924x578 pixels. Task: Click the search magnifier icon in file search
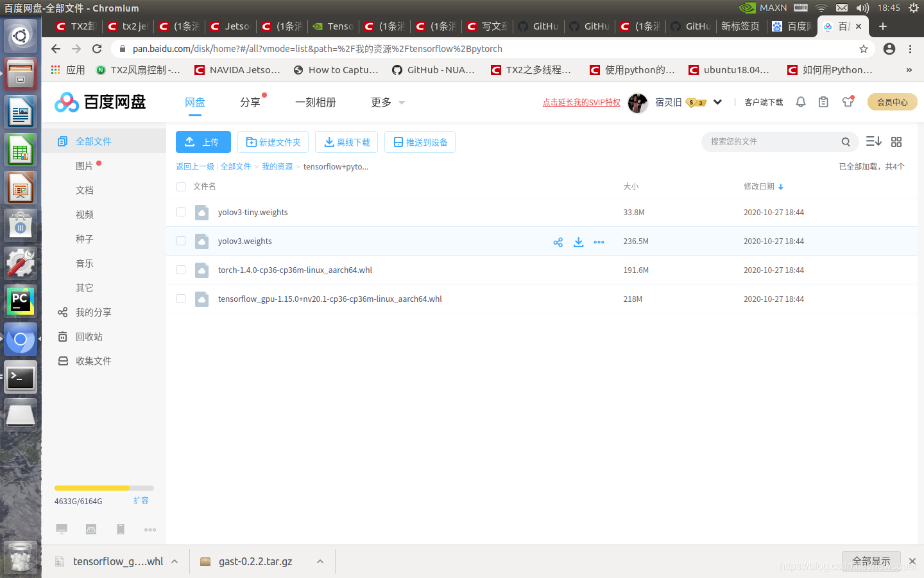pyautogui.click(x=846, y=142)
